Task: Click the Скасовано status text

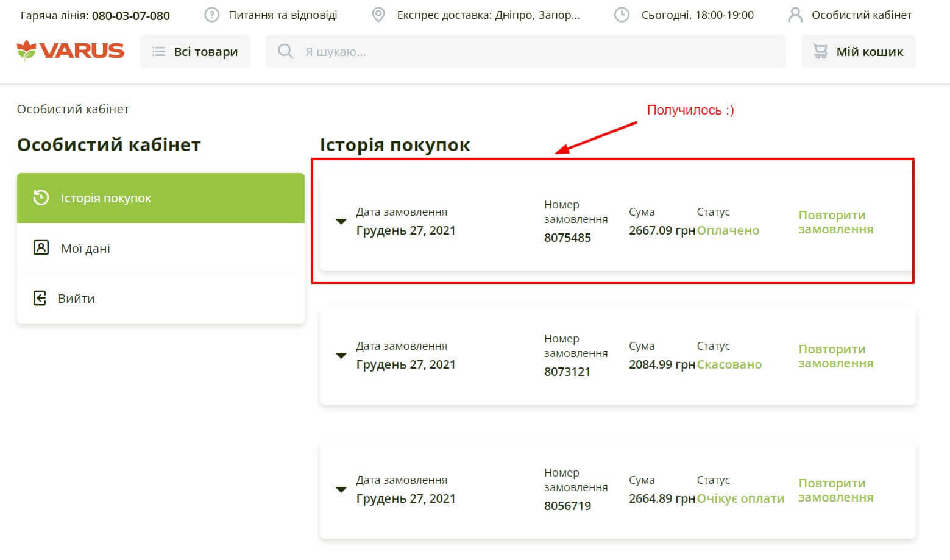Action: [x=729, y=364]
